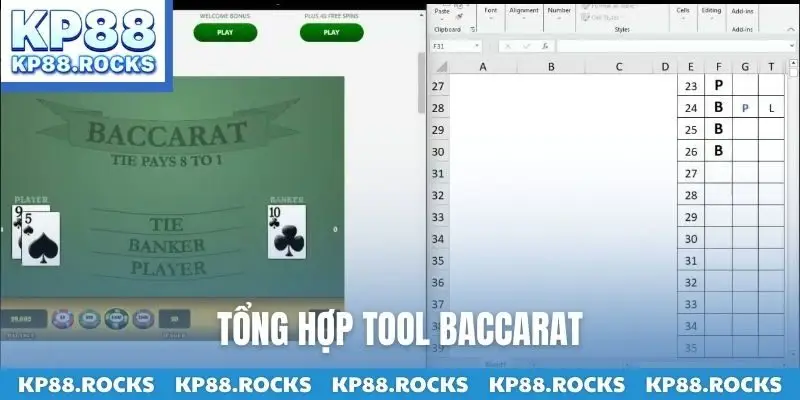Expand the Alignment group dropdown
The image size is (800, 400).
click(523, 18)
